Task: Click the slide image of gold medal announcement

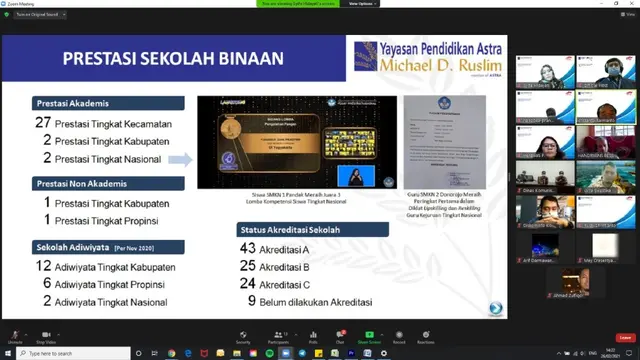Action: (297, 142)
